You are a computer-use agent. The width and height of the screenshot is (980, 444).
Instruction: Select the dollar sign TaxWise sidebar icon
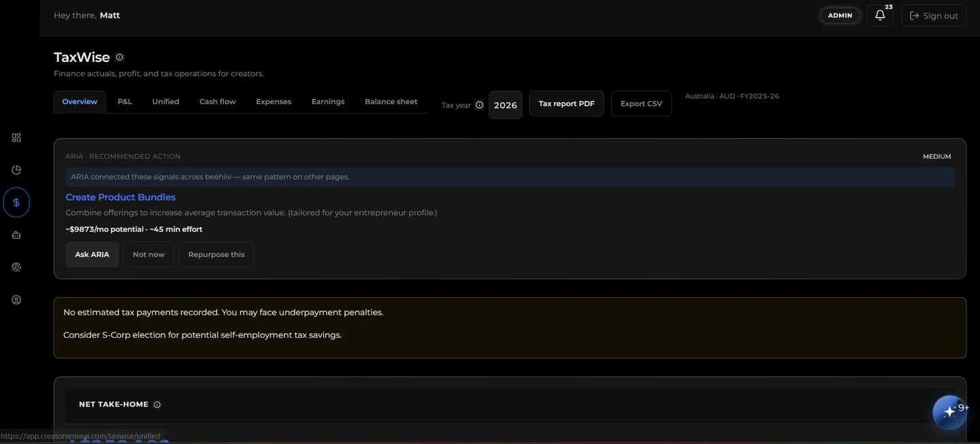[x=16, y=202]
